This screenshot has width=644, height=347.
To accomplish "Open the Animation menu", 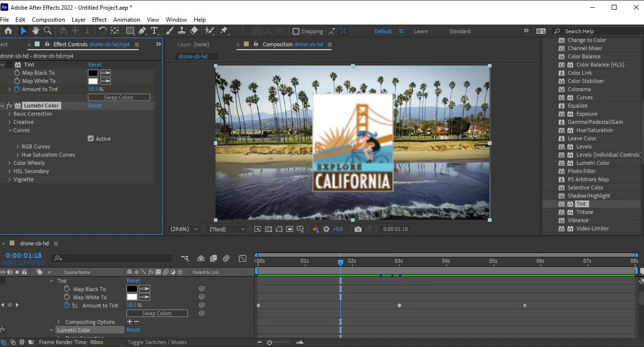I will (126, 20).
